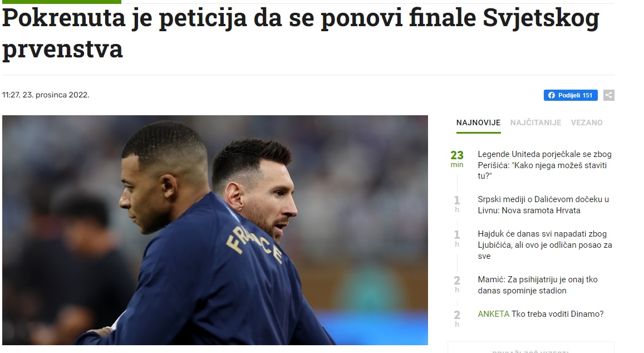This screenshot has width=644, height=353.
Task: Switch to the VEZANO tab
Action: [587, 122]
